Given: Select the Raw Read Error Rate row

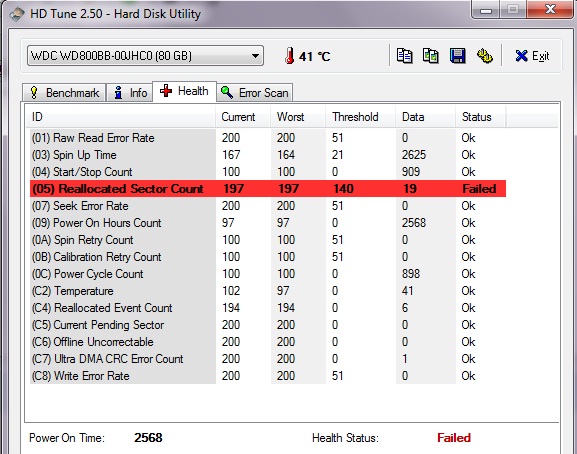Looking at the screenshot, I should pos(268,138).
